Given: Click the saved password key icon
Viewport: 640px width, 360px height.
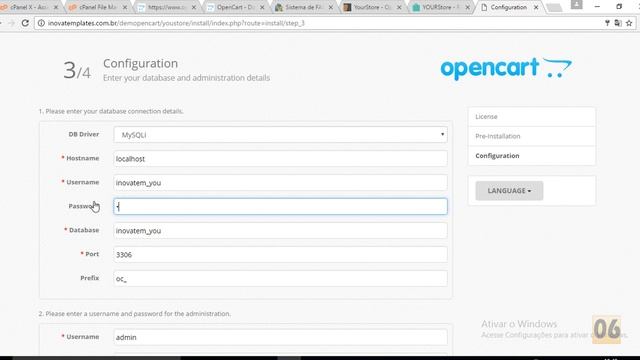Looking at the screenshot, I should click(x=607, y=23).
